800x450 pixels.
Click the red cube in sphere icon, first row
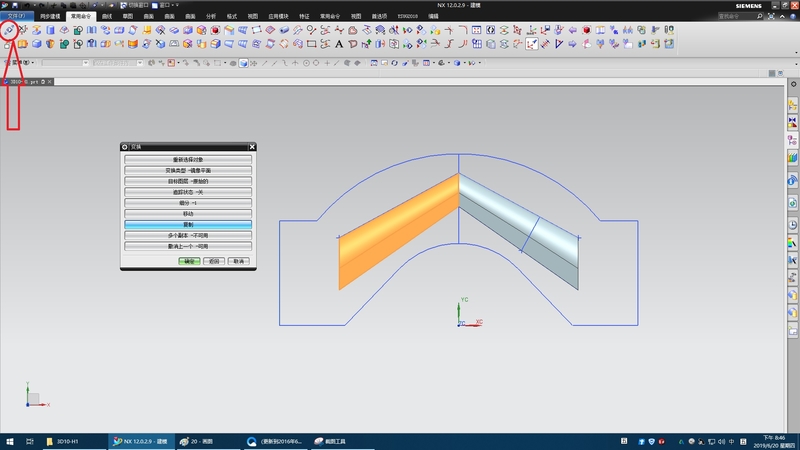click(x=215, y=30)
